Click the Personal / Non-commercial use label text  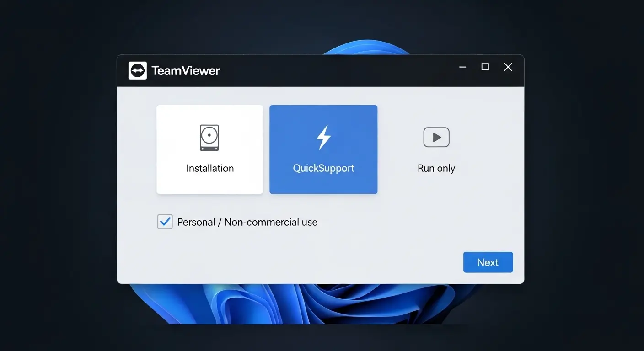tap(247, 222)
